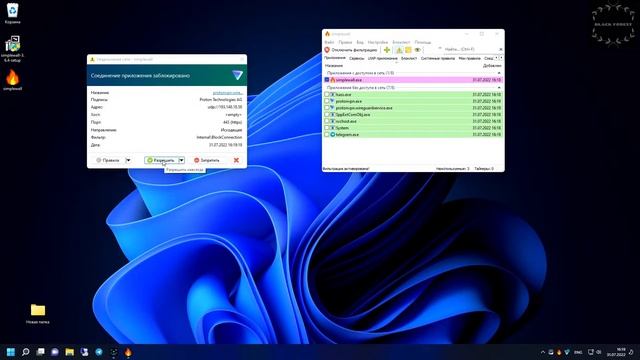Click the red X icon in notification dialog

coord(236,160)
